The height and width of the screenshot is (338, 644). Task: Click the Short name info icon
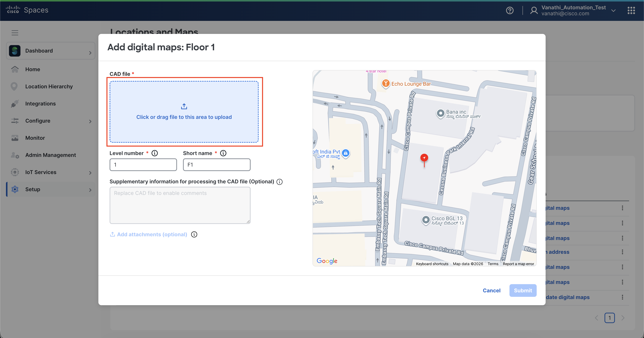[223, 153]
